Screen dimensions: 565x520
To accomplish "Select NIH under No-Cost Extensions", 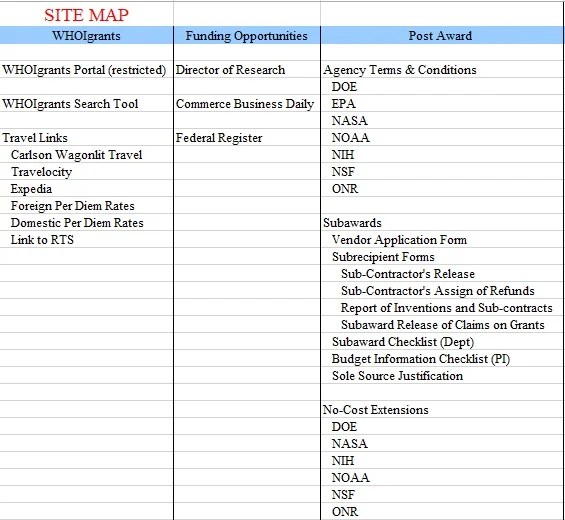I will (x=343, y=461).
